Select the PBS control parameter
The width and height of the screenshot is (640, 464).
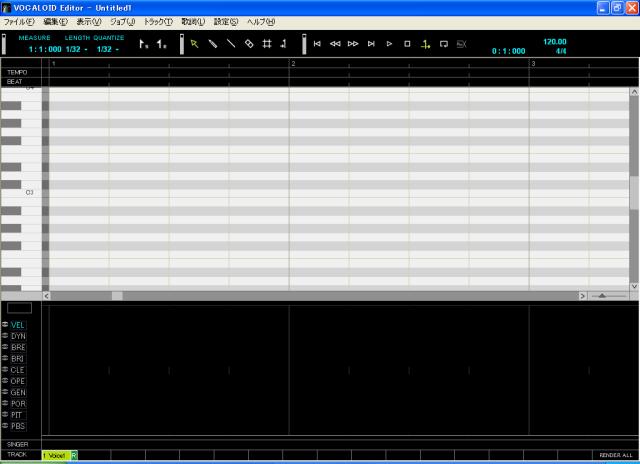coord(18,426)
